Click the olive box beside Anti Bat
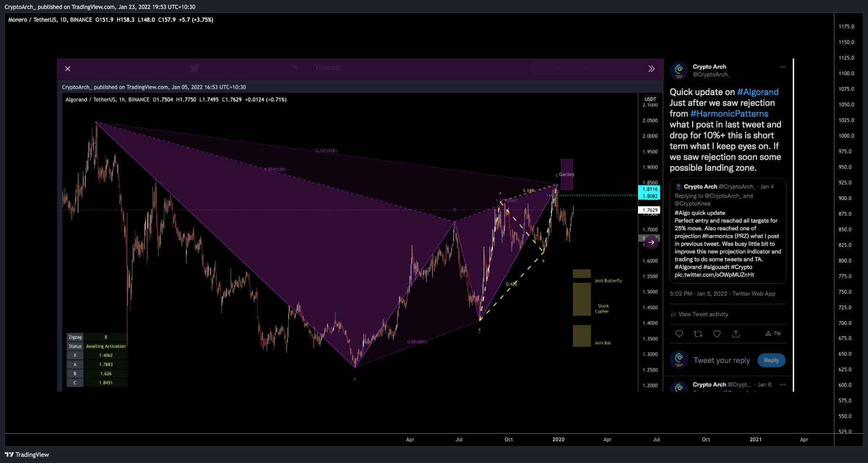 (x=582, y=336)
